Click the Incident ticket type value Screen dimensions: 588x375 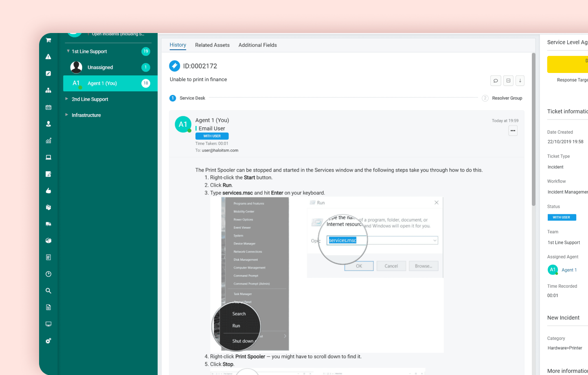555,167
